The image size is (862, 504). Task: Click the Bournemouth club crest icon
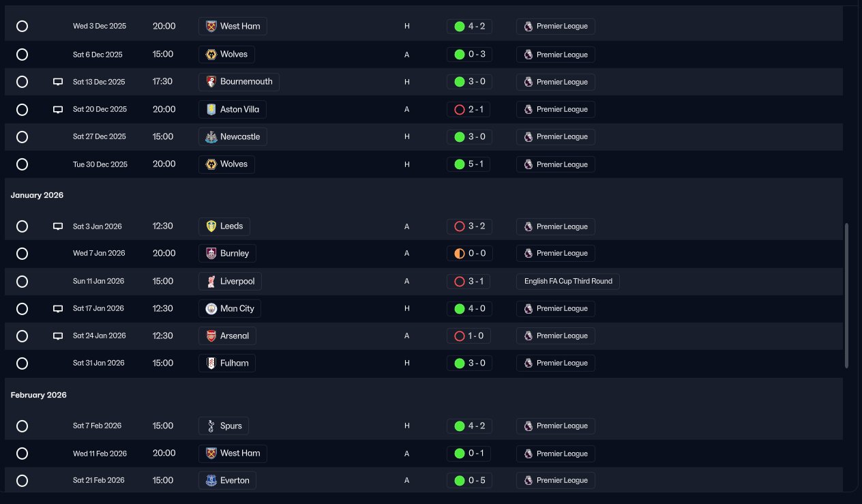[x=211, y=82]
